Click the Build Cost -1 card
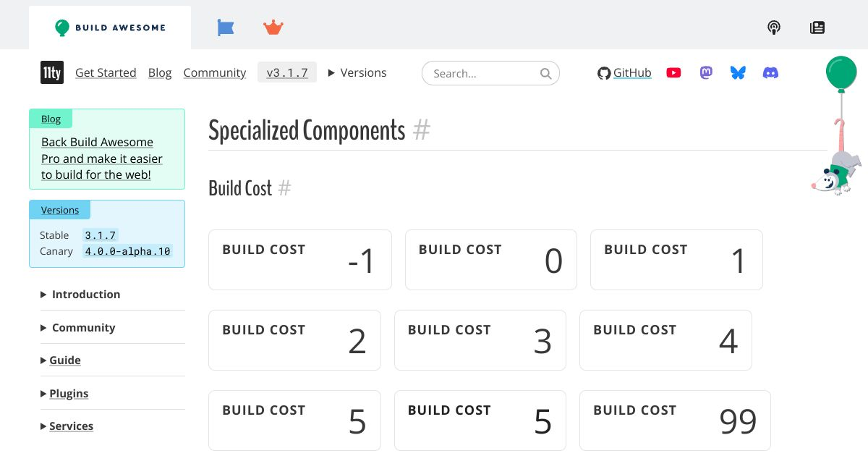868x456 pixels. (300, 260)
